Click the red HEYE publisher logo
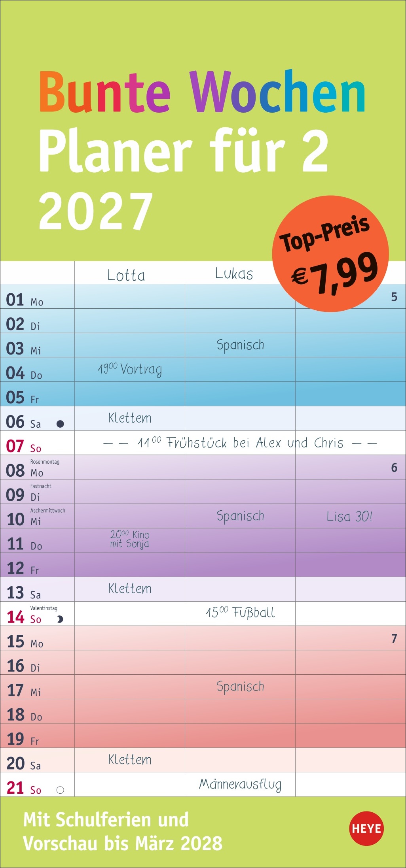 point(366,828)
